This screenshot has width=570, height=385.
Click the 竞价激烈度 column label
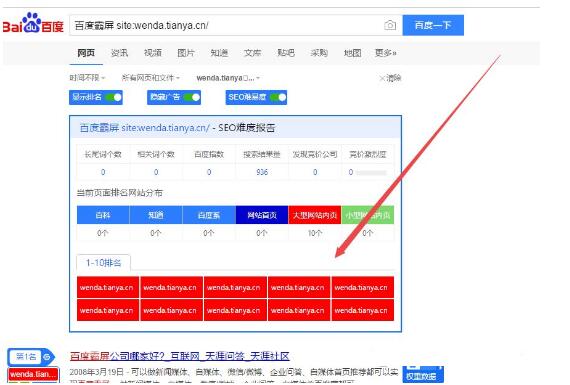(x=368, y=155)
